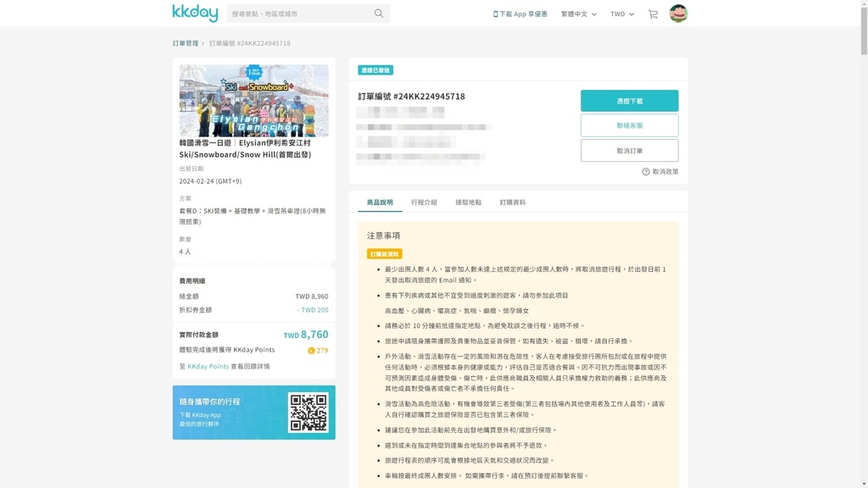Go to 訂單管理 breadcrumb link

point(186,43)
